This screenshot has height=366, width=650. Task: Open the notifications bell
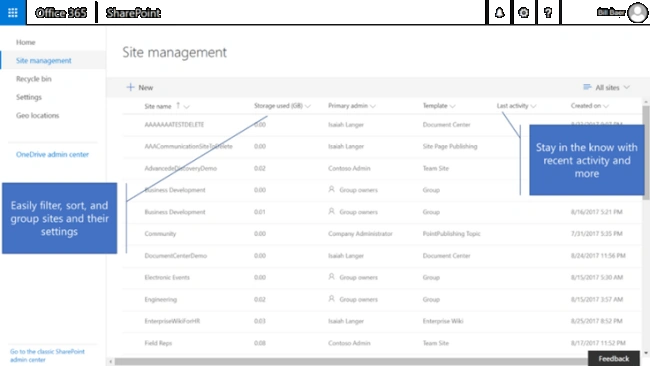point(500,13)
